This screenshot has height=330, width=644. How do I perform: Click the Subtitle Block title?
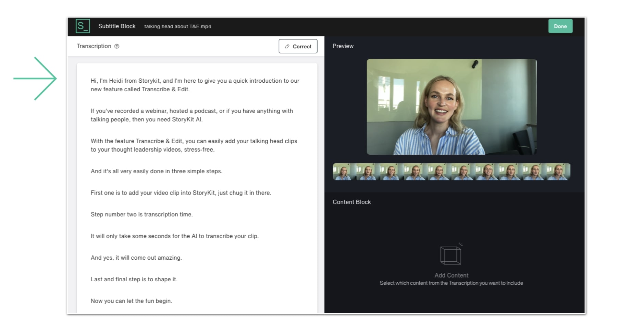117,26
